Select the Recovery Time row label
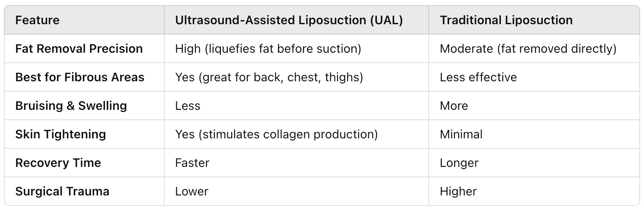644x211 pixels. click(58, 163)
